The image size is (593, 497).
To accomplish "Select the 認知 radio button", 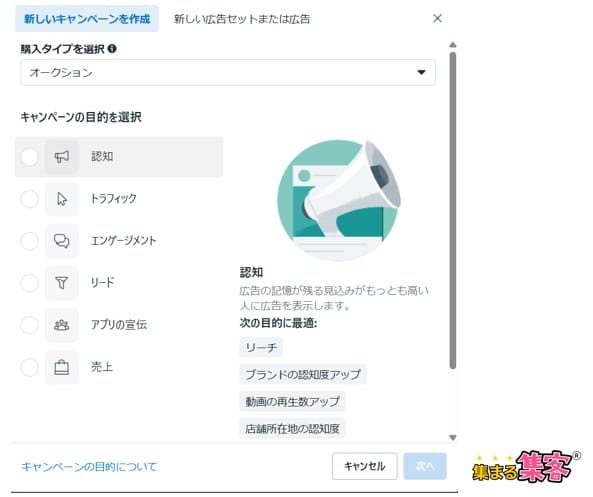I will 29,157.
